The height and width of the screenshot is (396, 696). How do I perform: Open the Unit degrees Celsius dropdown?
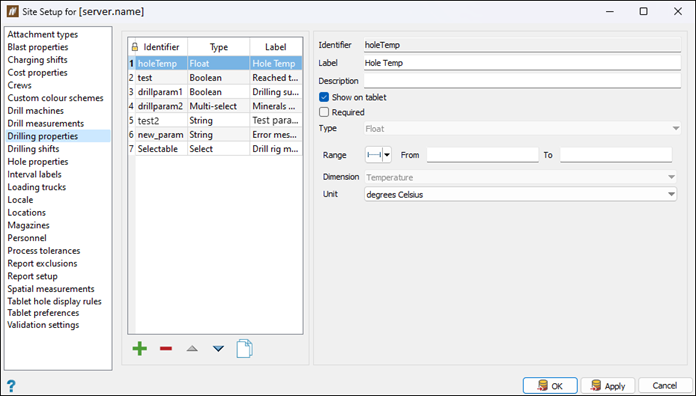(x=521, y=194)
